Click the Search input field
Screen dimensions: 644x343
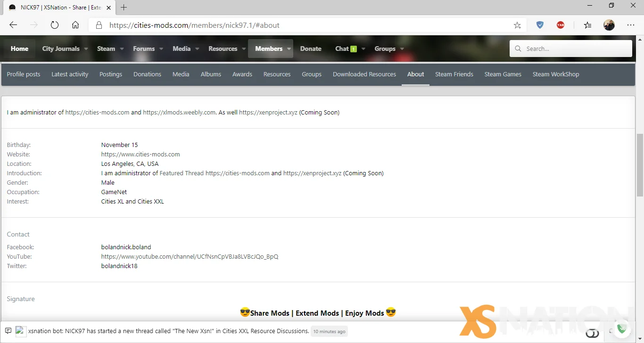coord(571,49)
